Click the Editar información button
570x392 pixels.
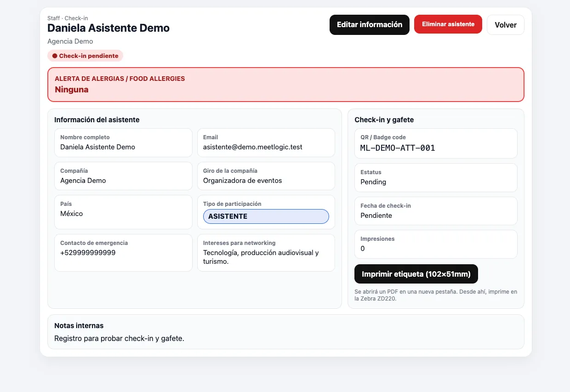tap(369, 25)
